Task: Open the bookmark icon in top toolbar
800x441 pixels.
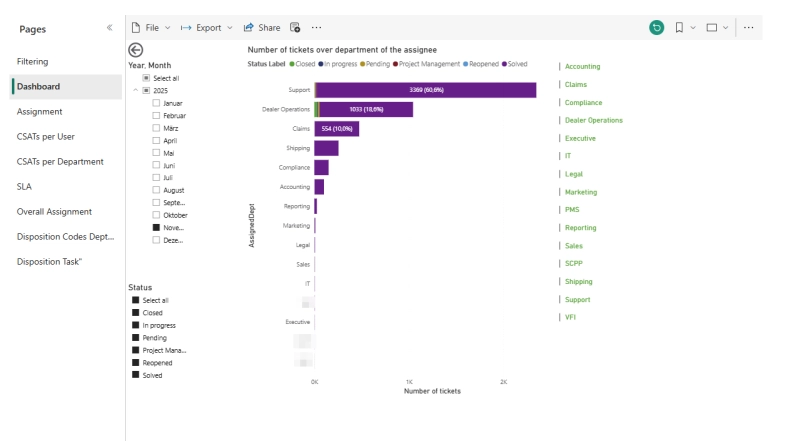Action: [x=679, y=28]
